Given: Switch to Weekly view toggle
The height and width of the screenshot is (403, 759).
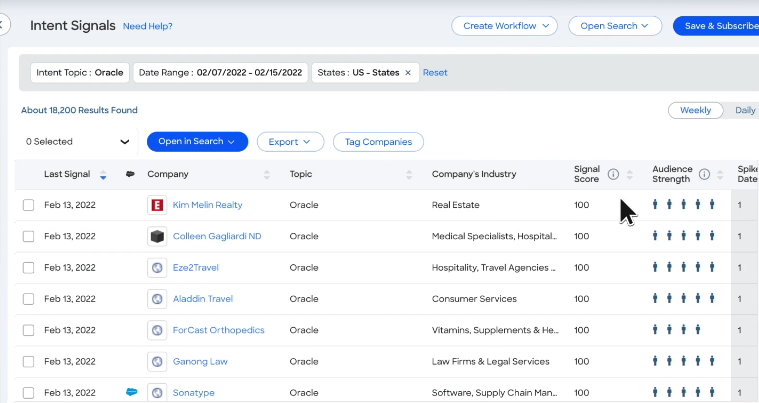Looking at the screenshot, I should [696, 110].
